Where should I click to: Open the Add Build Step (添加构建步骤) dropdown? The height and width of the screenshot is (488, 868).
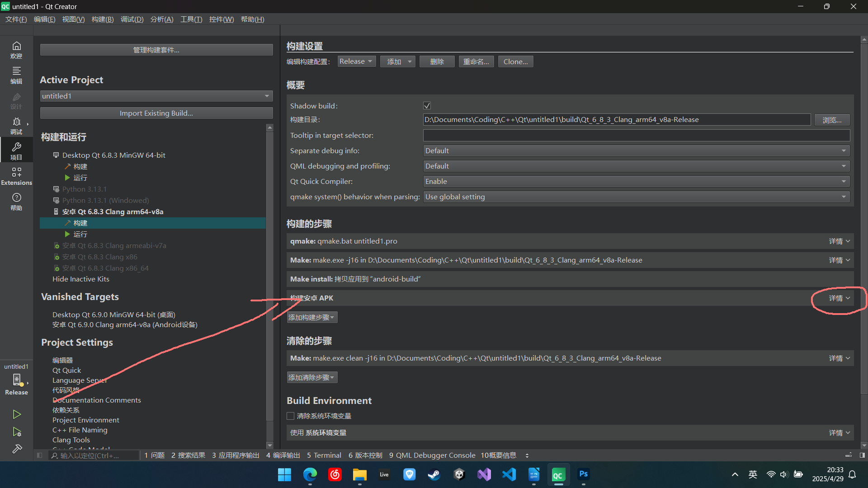(312, 317)
